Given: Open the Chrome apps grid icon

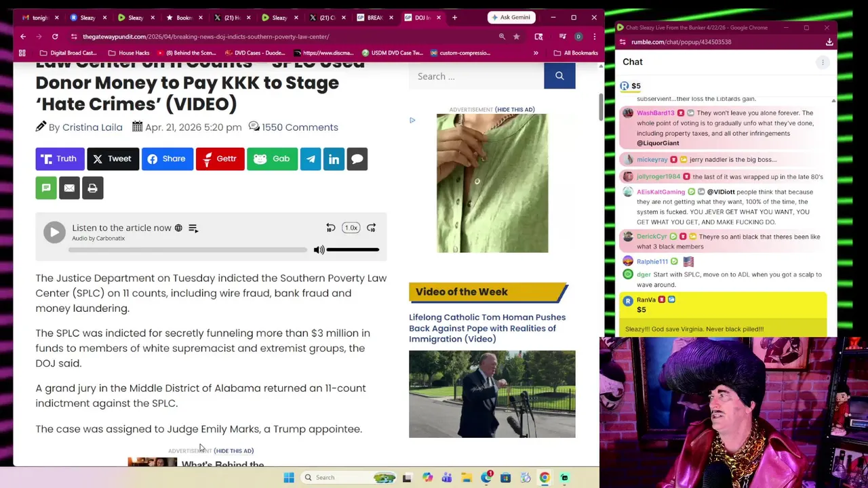Looking at the screenshot, I should point(22,53).
